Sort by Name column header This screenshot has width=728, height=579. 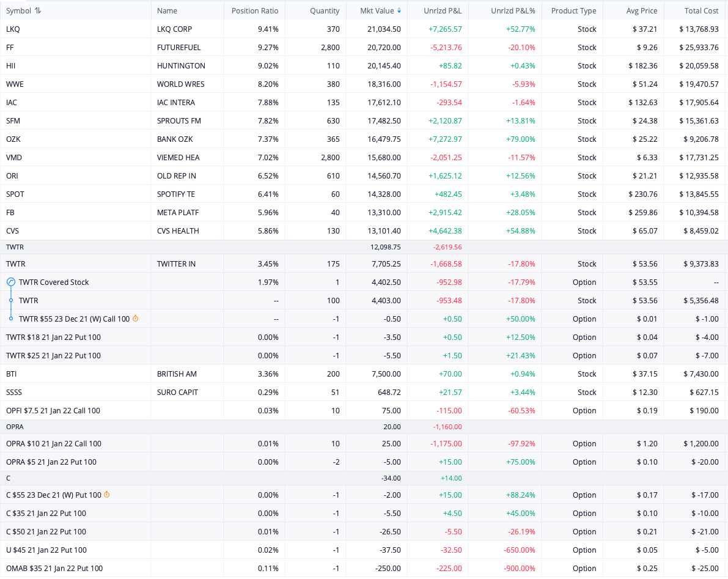167,10
